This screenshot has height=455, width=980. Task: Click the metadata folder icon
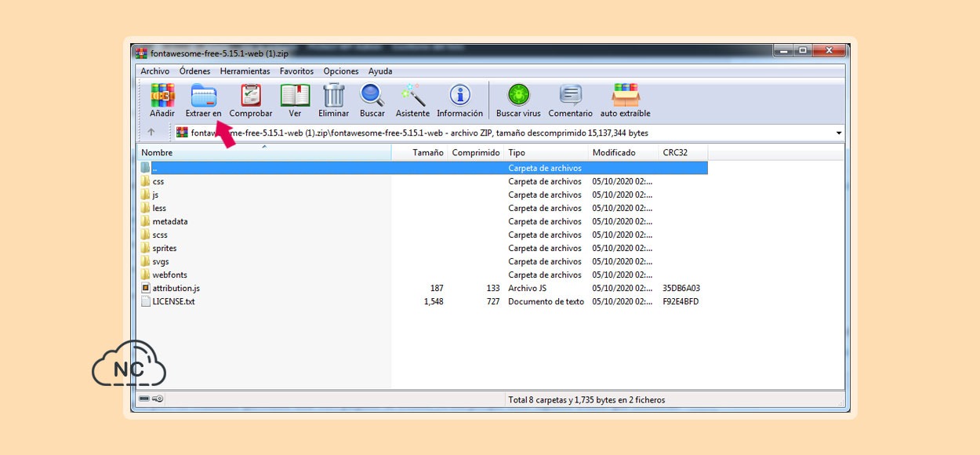(146, 221)
